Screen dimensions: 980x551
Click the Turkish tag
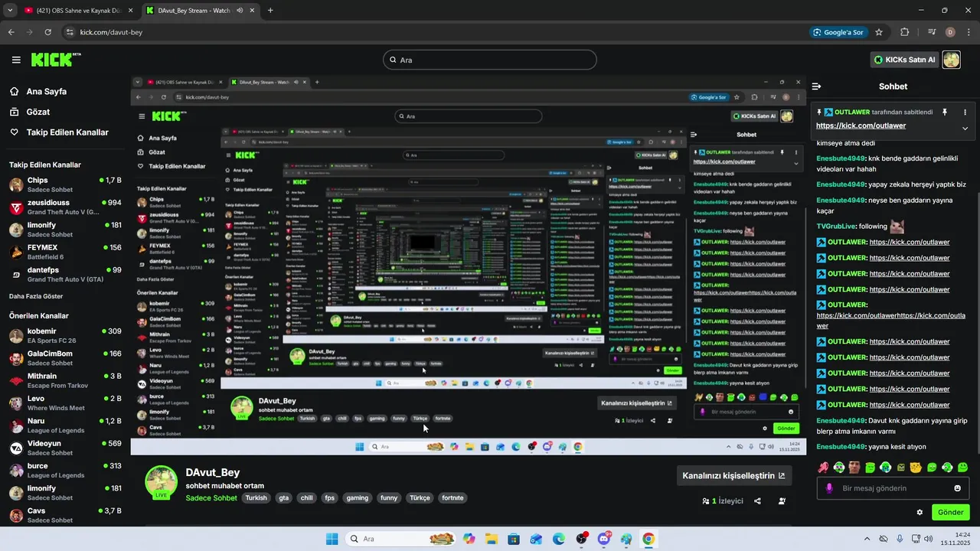click(x=256, y=498)
